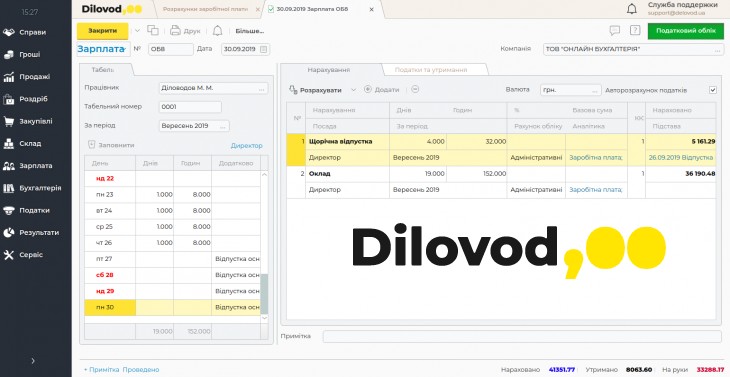Open the Розрахувати dropdown arrow

pos(353,90)
